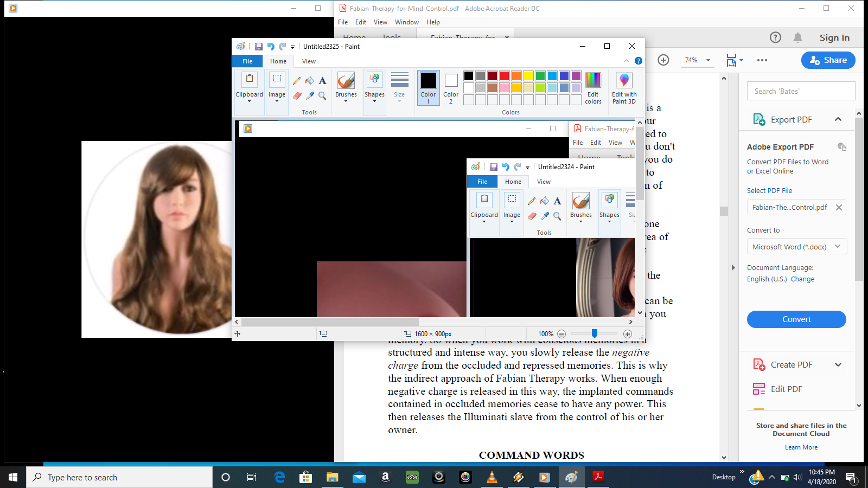
Task: Select Color 1 in Untitled2325 Paint
Action: pos(428,88)
